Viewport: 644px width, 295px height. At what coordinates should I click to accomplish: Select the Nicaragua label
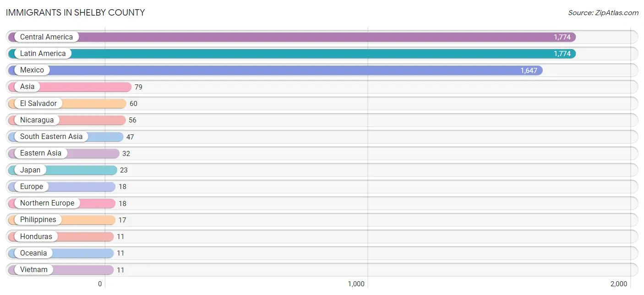click(37, 120)
